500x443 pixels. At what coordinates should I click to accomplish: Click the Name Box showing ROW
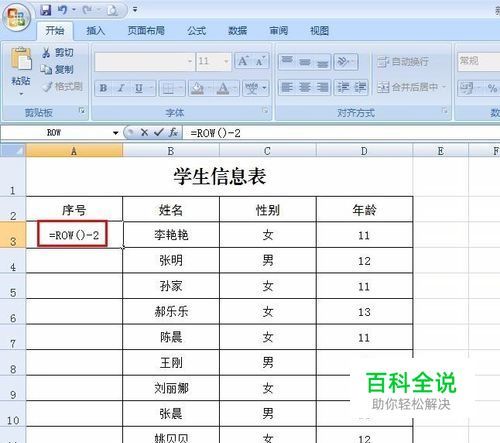tap(55, 133)
